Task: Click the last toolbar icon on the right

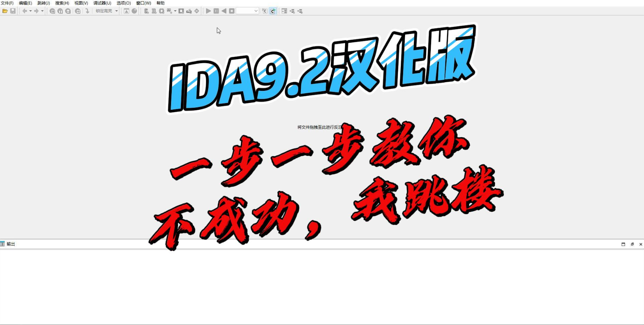Action: click(x=300, y=11)
